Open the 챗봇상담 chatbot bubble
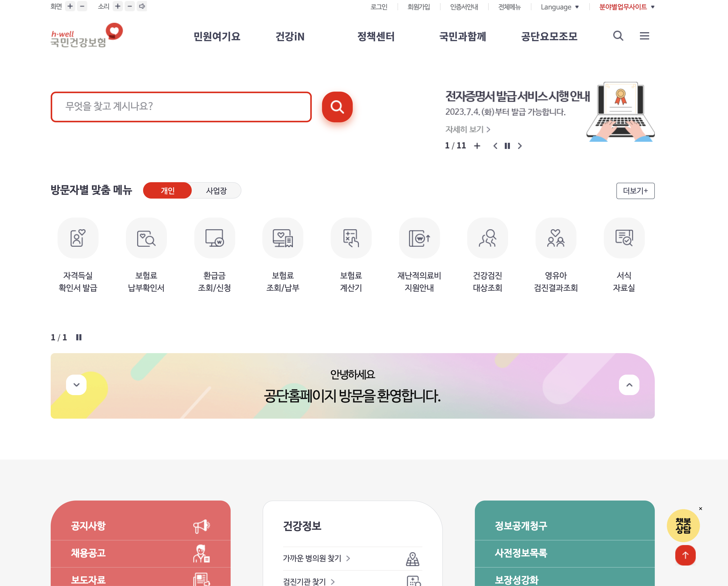 coord(684,526)
